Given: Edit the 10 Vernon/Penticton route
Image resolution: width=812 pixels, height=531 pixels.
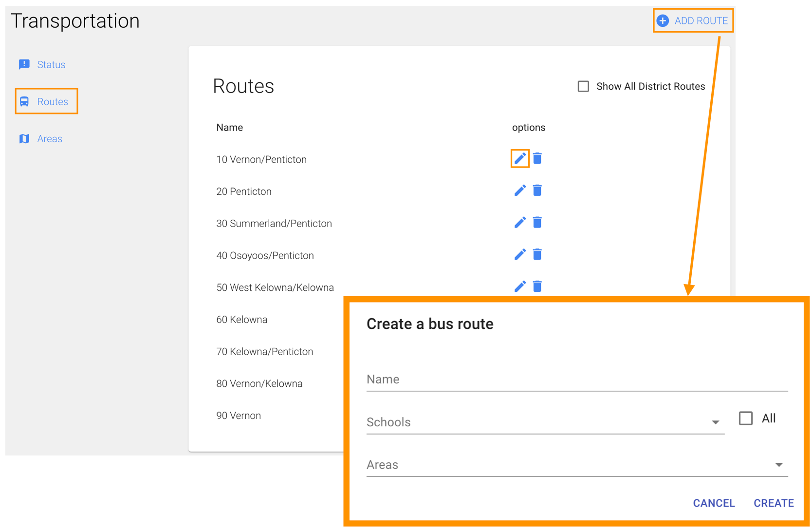Looking at the screenshot, I should pos(520,158).
